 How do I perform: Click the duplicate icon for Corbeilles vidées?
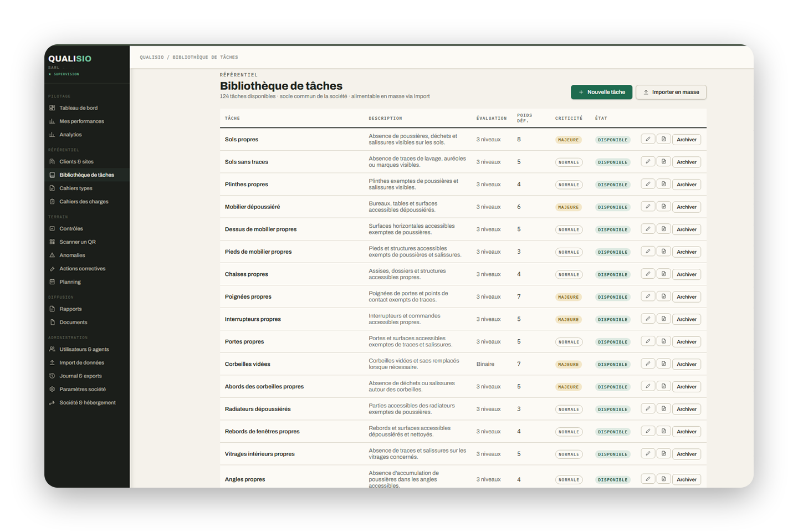(x=663, y=364)
